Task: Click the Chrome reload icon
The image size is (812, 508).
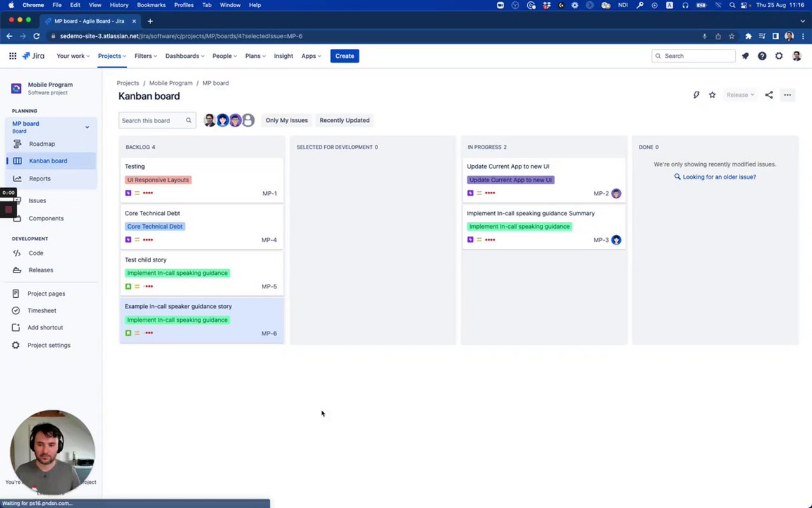Action: click(36, 36)
